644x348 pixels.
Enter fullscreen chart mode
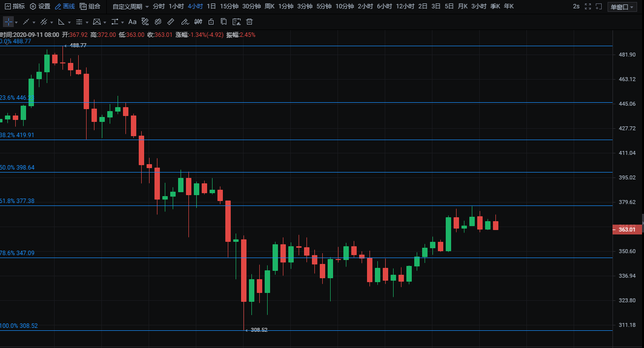coord(598,6)
